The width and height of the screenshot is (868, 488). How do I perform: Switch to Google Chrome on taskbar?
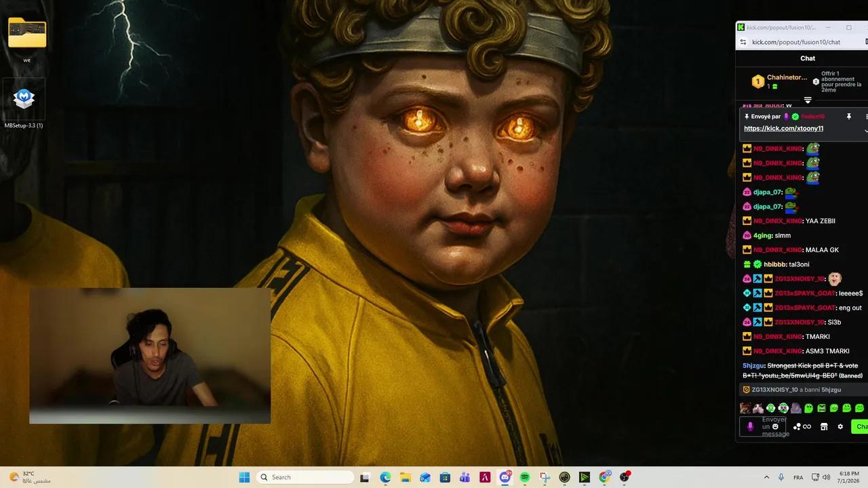605,477
